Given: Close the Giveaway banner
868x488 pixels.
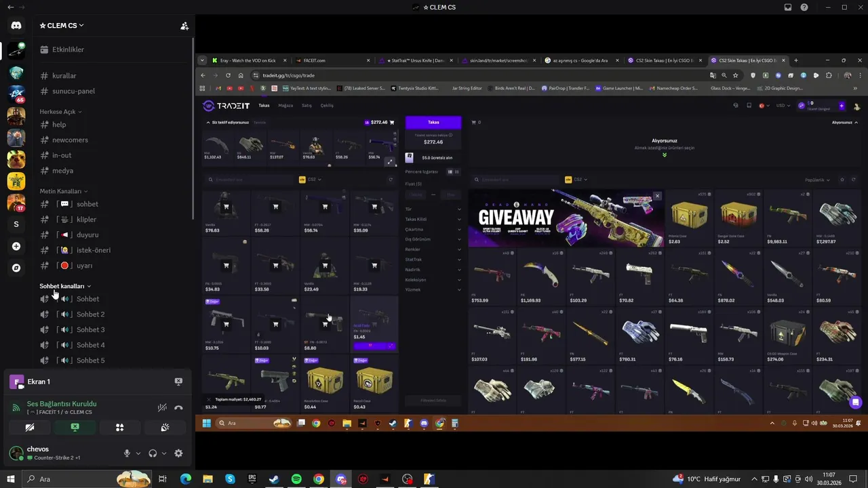Looking at the screenshot, I should (657, 196).
